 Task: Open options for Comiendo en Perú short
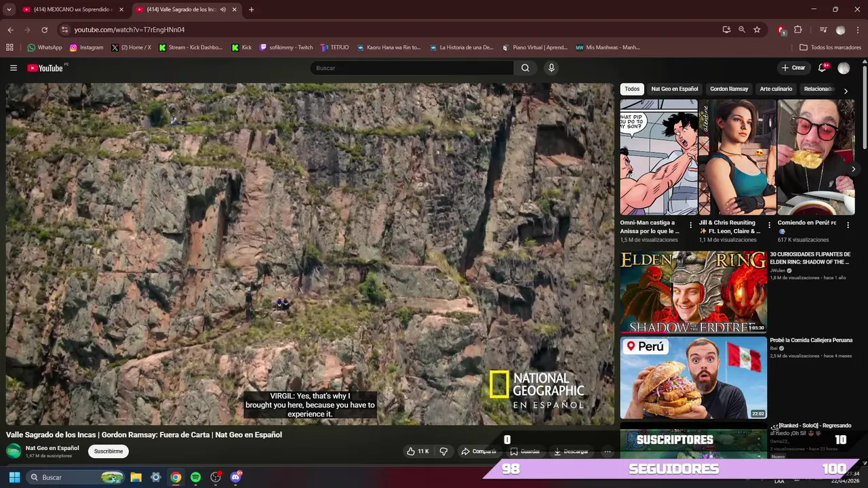click(x=848, y=225)
